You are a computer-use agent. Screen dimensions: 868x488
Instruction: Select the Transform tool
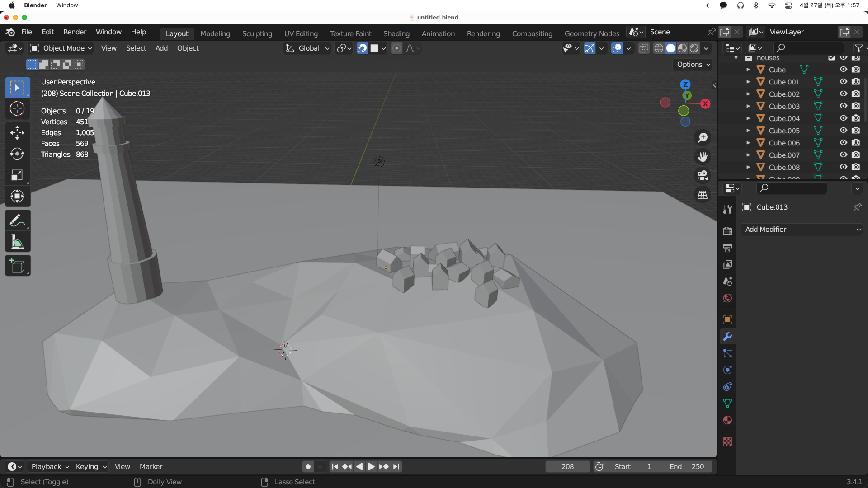[x=18, y=197]
